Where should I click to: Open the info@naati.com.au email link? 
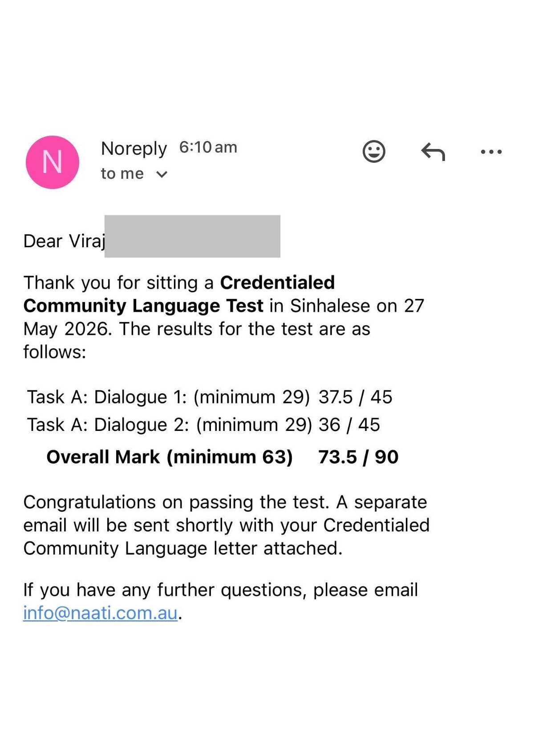(x=100, y=613)
